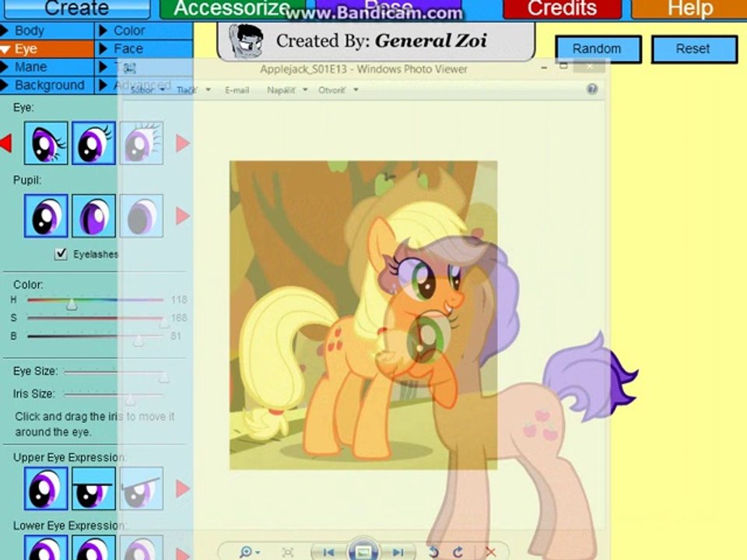Adjust the H hue color slider
Screen dimensions: 747x560
coord(72,304)
